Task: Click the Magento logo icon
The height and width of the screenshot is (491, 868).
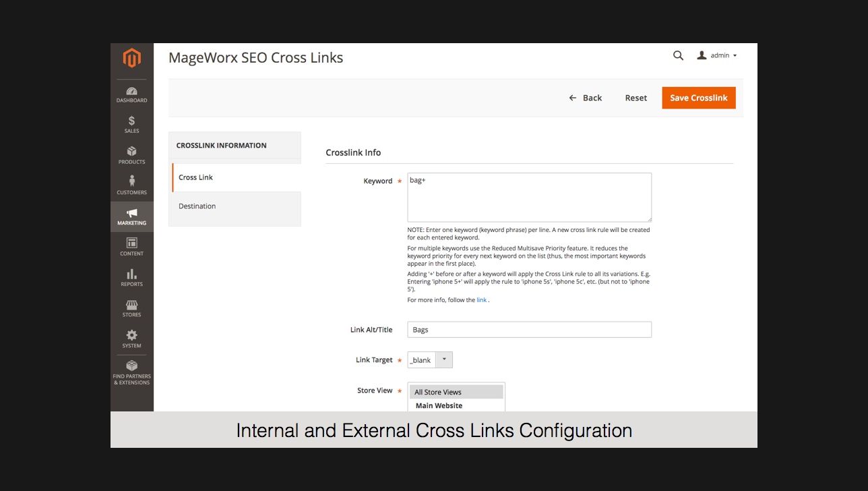Action: (131, 59)
